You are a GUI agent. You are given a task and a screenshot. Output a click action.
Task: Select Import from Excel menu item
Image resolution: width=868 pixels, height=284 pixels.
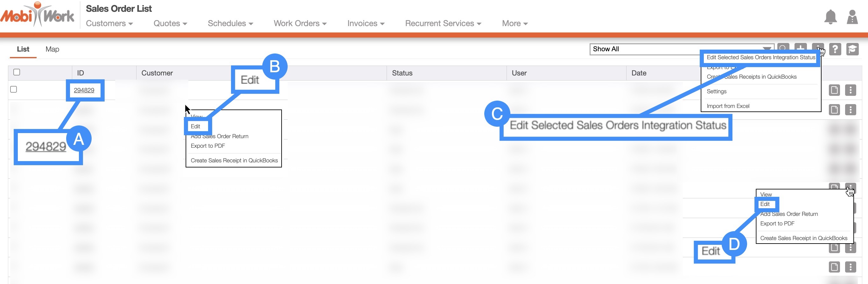(728, 106)
